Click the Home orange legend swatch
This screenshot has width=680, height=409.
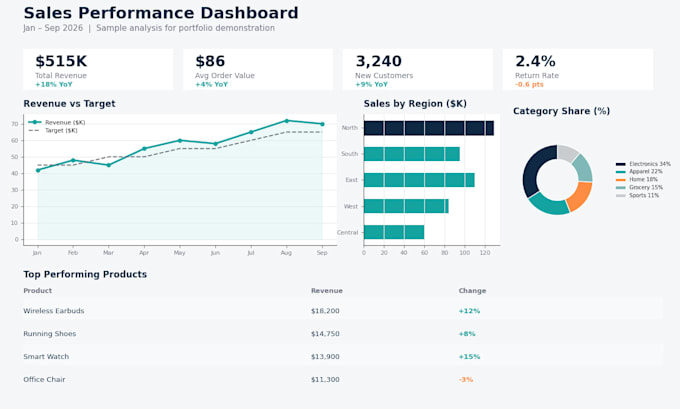621,180
